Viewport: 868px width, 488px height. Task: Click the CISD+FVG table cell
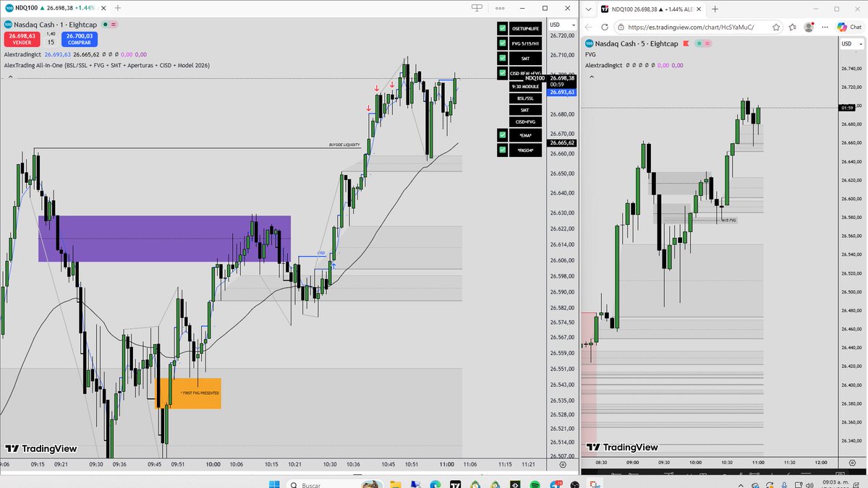(526, 121)
